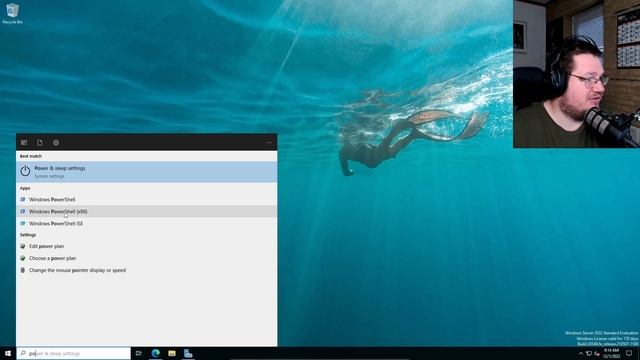
Task: Open the notification center icon
Action: pos(629,353)
